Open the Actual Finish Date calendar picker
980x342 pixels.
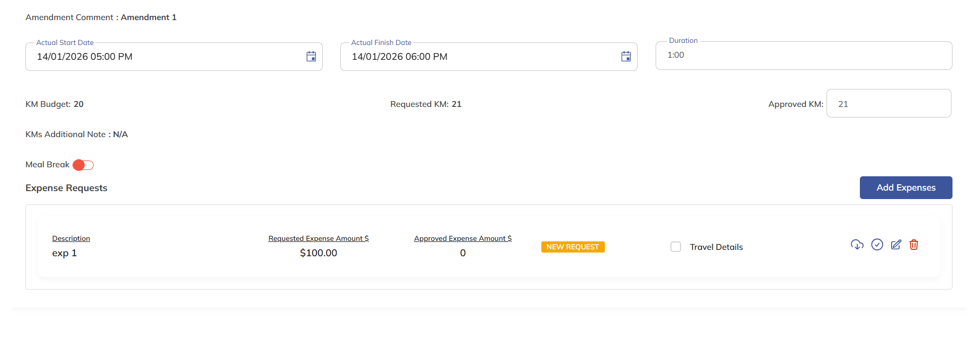[626, 57]
